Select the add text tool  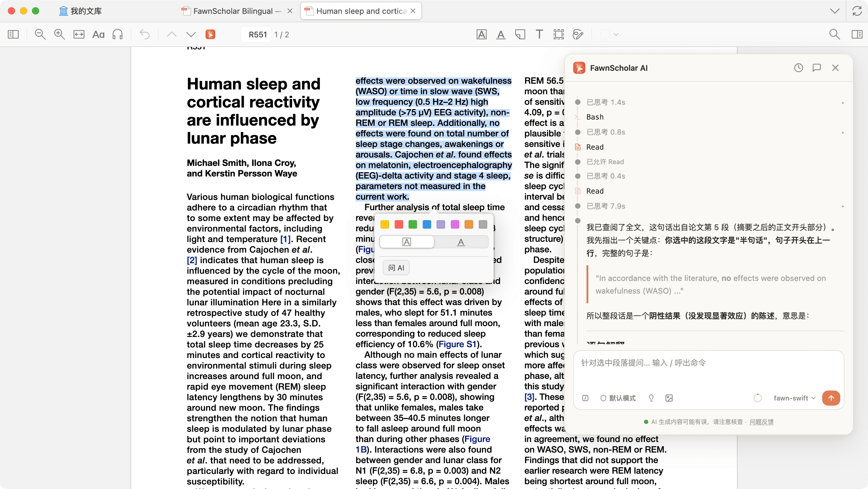tap(539, 34)
